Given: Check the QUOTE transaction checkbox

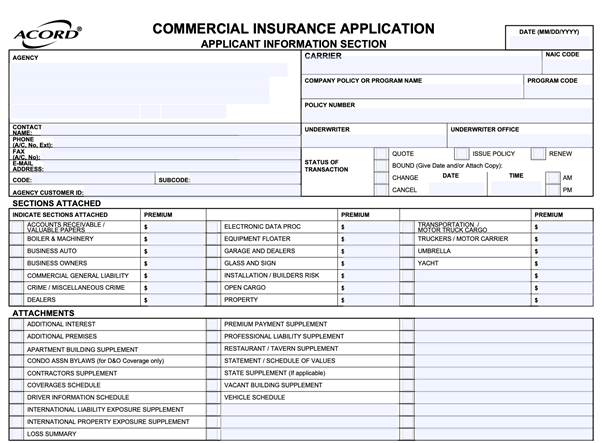Looking at the screenshot, I should coord(381,154).
